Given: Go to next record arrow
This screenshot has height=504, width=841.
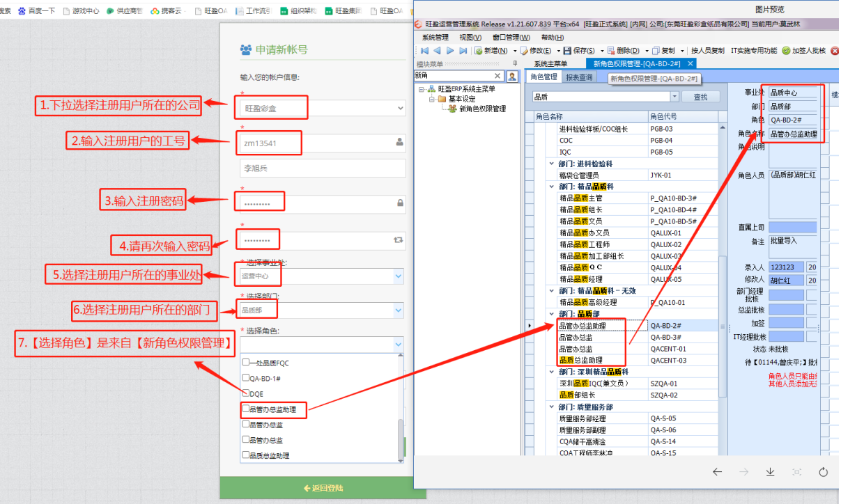Looking at the screenshot, I should (450, 51).
